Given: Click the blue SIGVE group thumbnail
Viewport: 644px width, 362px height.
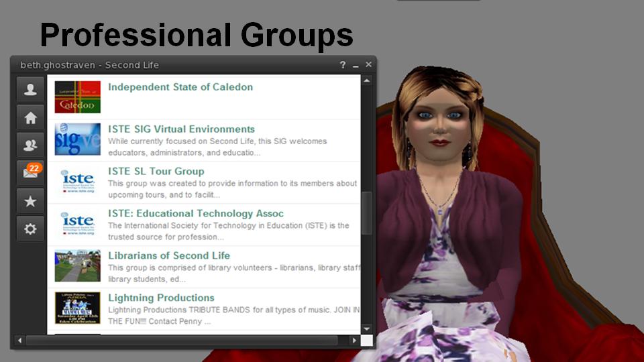Looking at the screenshot, I should click(78, 139).
